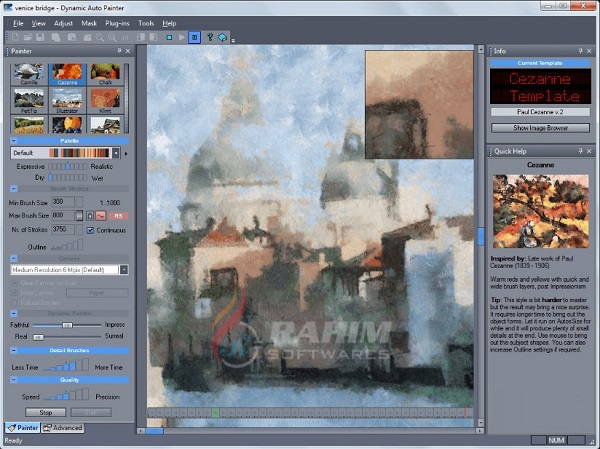Viewport: 600px width, 449px height.
Task: Click the play triangle toolbar icon
Action: tap(182, 37)
